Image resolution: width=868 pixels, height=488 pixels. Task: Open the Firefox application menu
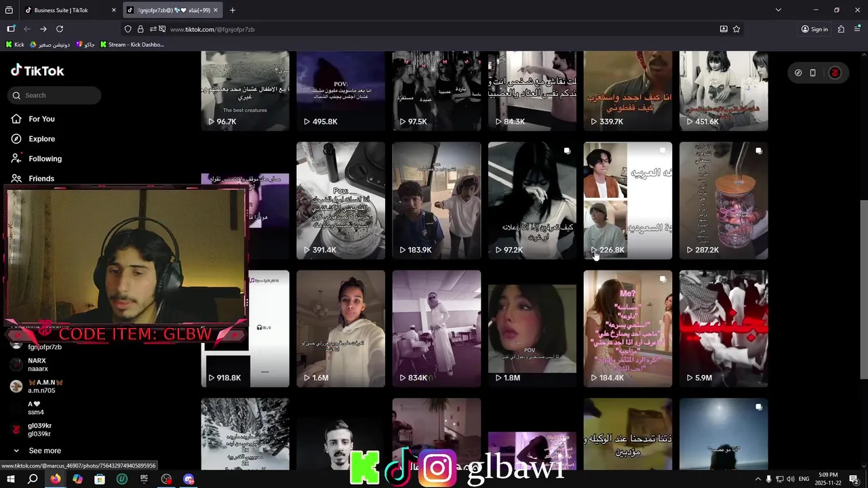(857, 29)
